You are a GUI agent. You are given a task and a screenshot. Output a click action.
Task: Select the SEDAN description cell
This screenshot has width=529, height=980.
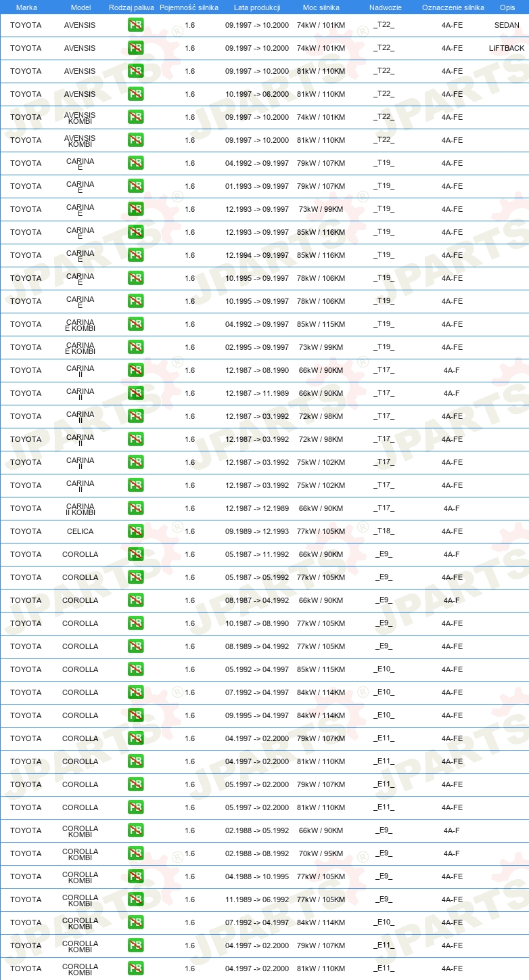coord(507,25)
